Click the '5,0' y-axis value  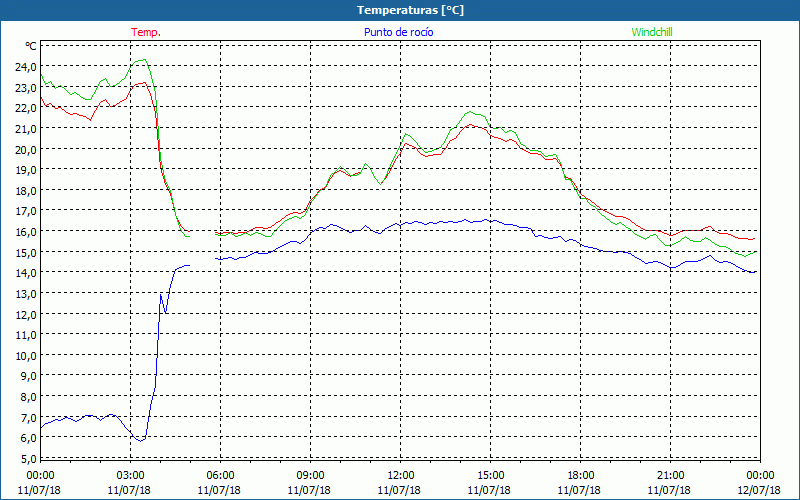coord(29,459)
